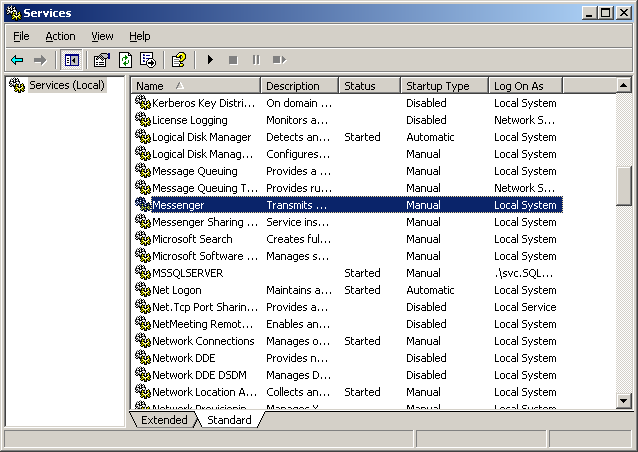Click Local Service in Net.Tcp row
This screenshot has width=638, height=452.
click(525, 307)
